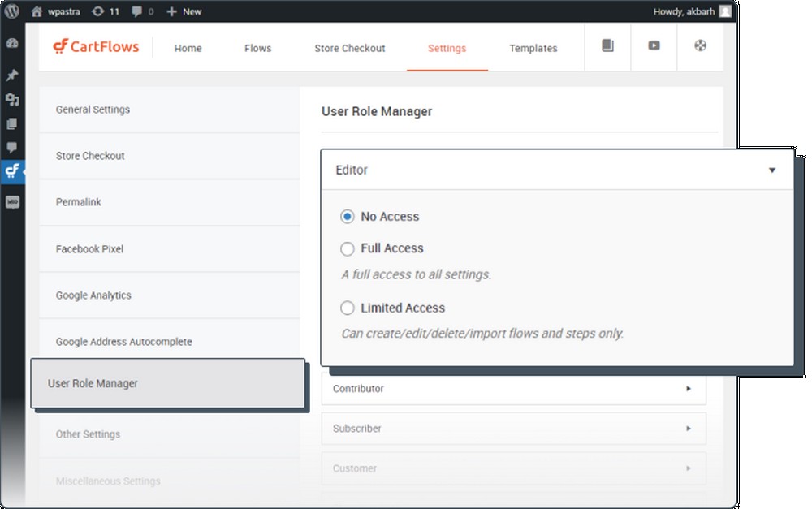
Task: Click the wpastra site name link
Action: (63, 11)
